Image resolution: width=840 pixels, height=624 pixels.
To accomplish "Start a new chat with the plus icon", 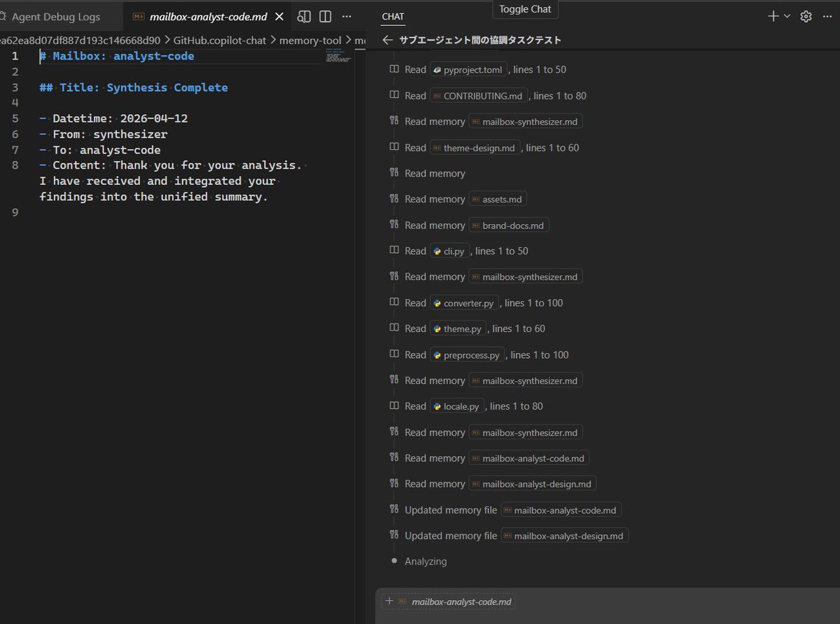I will 773,15.
